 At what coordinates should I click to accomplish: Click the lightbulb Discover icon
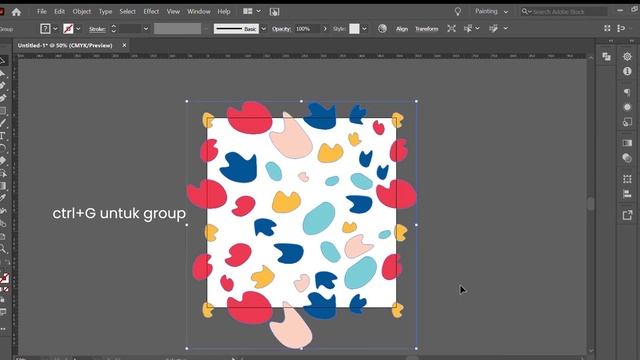click(x=458, y=11)
